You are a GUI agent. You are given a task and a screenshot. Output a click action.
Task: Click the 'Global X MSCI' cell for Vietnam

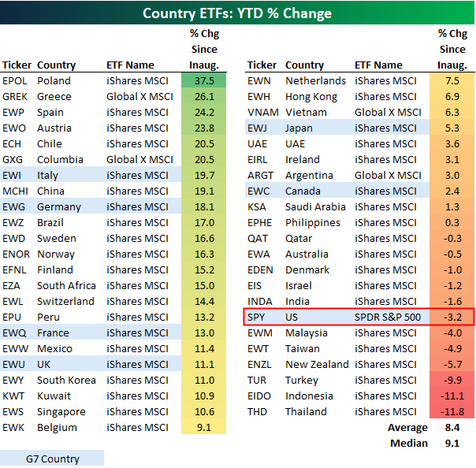click(388, 112)
